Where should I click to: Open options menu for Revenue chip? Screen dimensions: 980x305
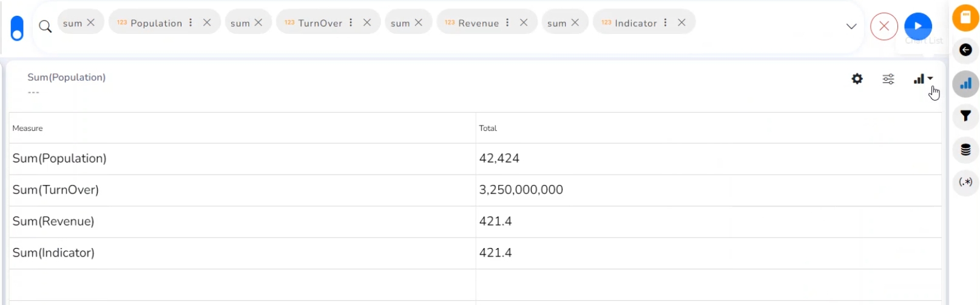click(507, 22)
